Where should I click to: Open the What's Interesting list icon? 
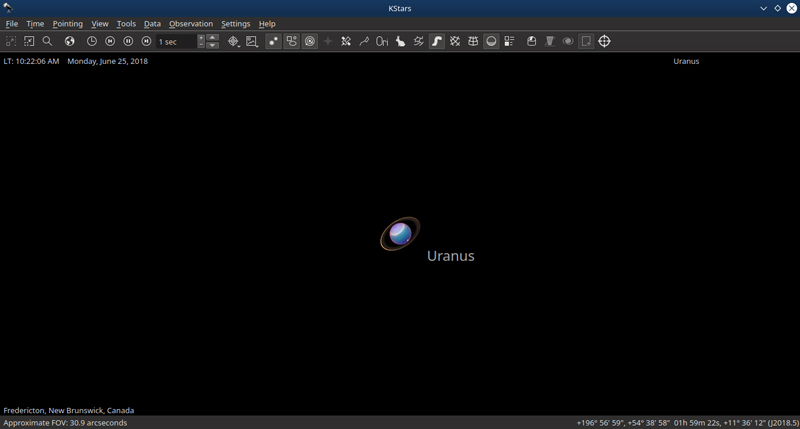(509, 41)
